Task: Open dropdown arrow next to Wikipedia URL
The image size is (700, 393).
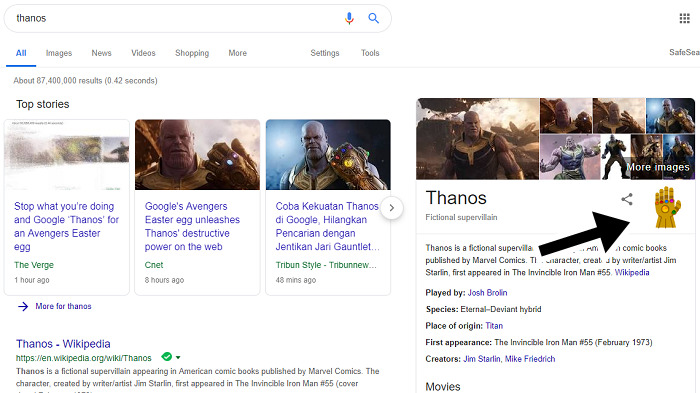Action: point(178,357)
